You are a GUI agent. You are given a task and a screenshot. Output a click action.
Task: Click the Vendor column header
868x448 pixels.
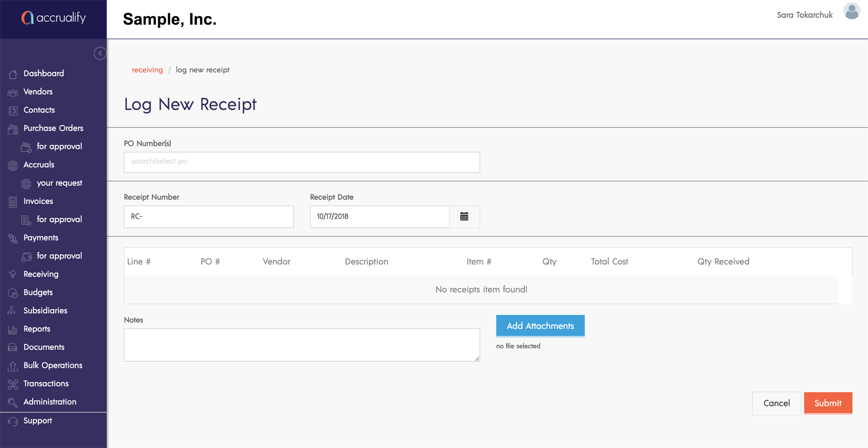point(277,262)
